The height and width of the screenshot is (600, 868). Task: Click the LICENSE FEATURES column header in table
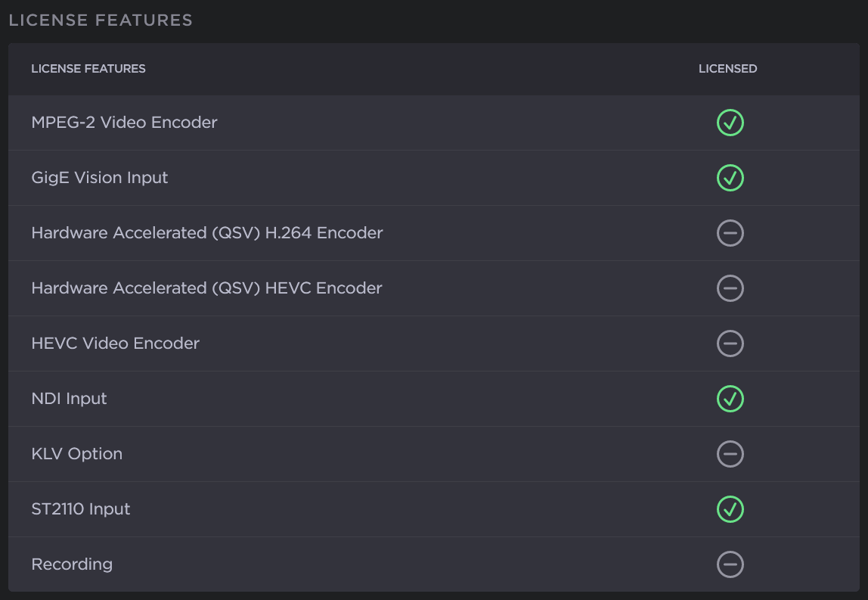coord(88,69)
